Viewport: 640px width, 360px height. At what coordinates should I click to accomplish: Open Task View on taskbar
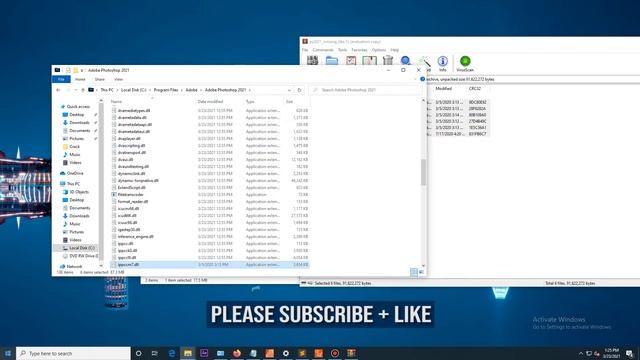tap(155, 353)
